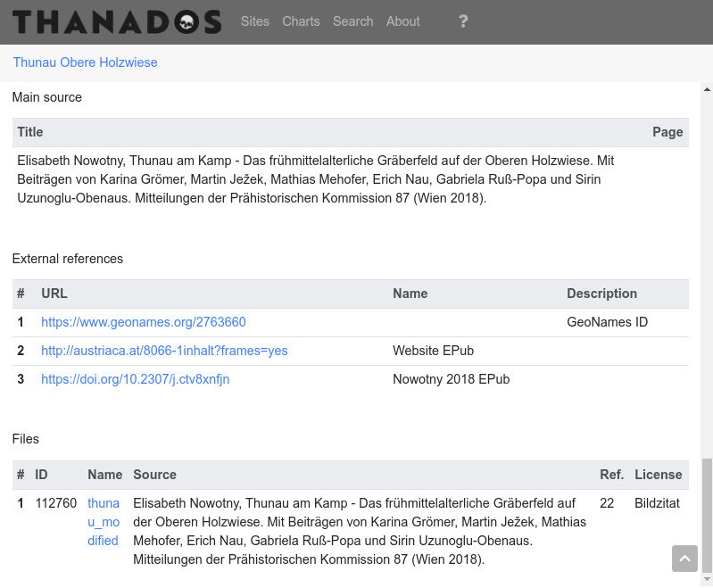Click the vertical scrollbar thumb
The width and height of the screenshot is (713, 588).
707,516
